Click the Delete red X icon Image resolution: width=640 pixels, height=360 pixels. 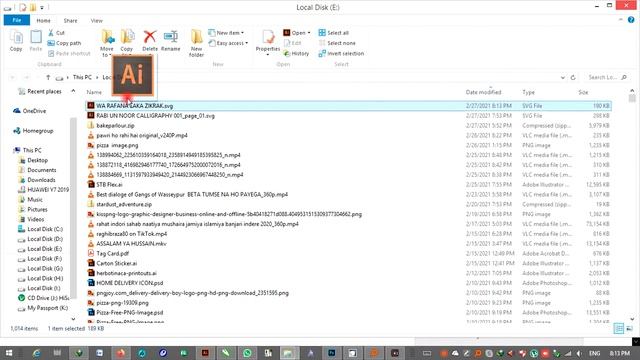tap(150, 37)
